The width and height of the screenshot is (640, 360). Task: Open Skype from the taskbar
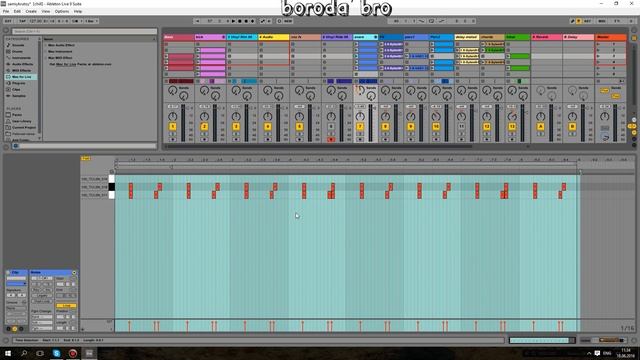(x=56, y=353)
